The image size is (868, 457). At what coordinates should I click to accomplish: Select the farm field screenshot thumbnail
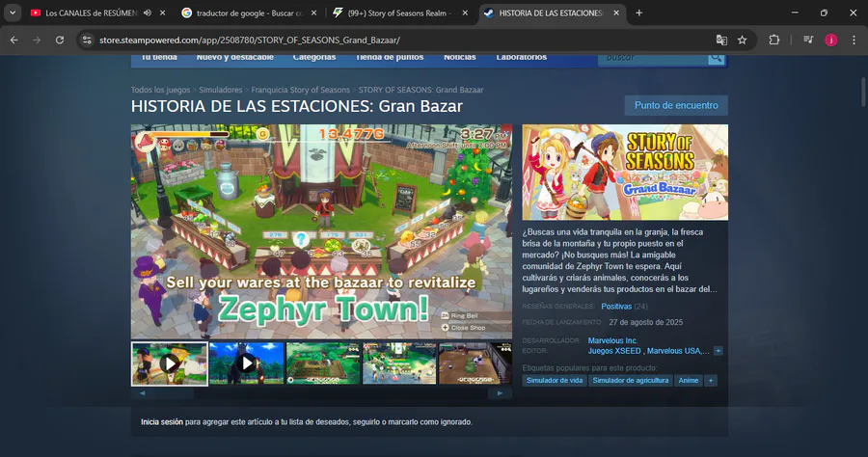pos(323,363)
